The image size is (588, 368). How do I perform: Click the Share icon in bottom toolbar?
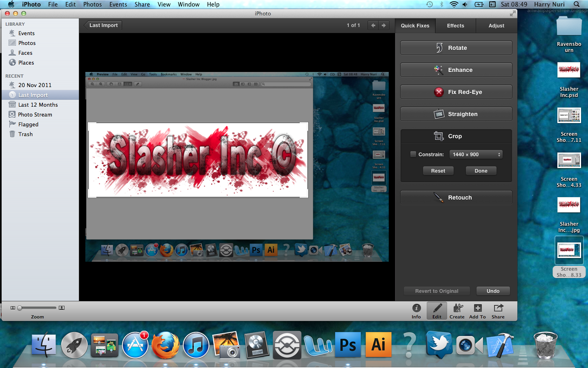coord(498,311)
